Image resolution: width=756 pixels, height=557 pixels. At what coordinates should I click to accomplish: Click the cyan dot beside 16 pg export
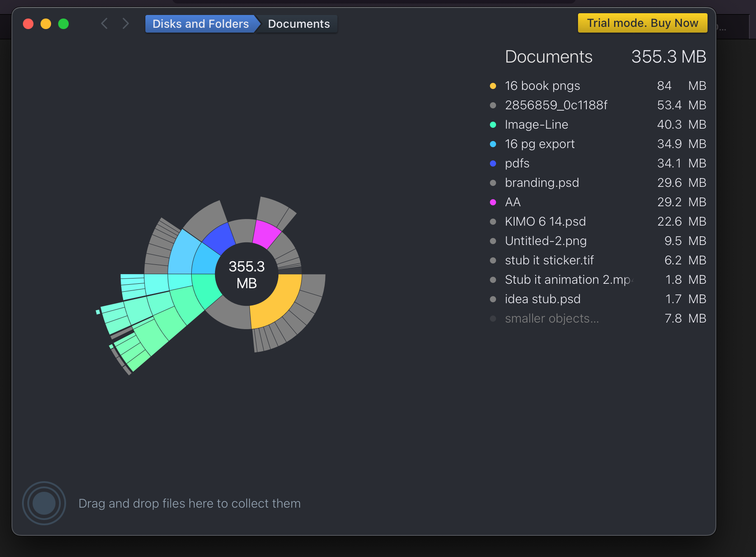click(493, 144)
